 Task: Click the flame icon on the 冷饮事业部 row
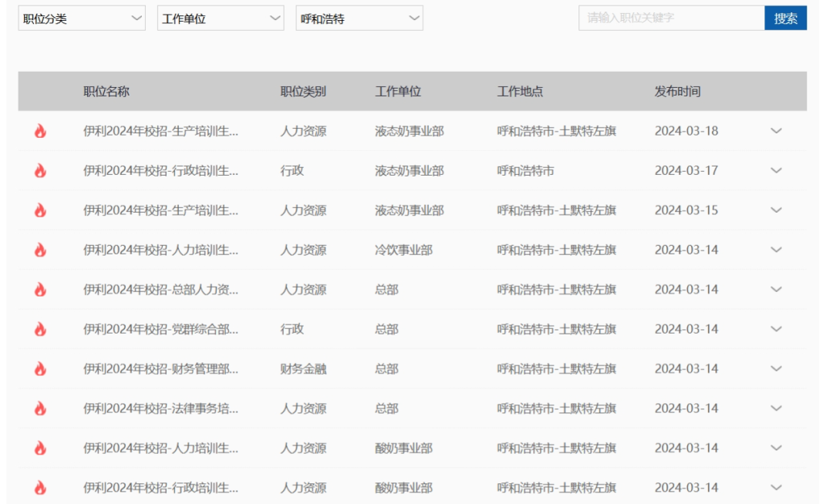[40, 250]
